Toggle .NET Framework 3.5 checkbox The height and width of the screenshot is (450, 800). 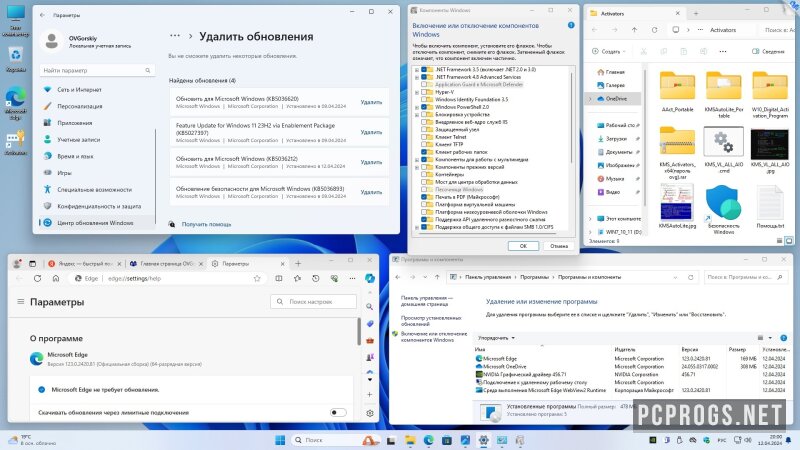pyautogui.click(x=423, y=69)
